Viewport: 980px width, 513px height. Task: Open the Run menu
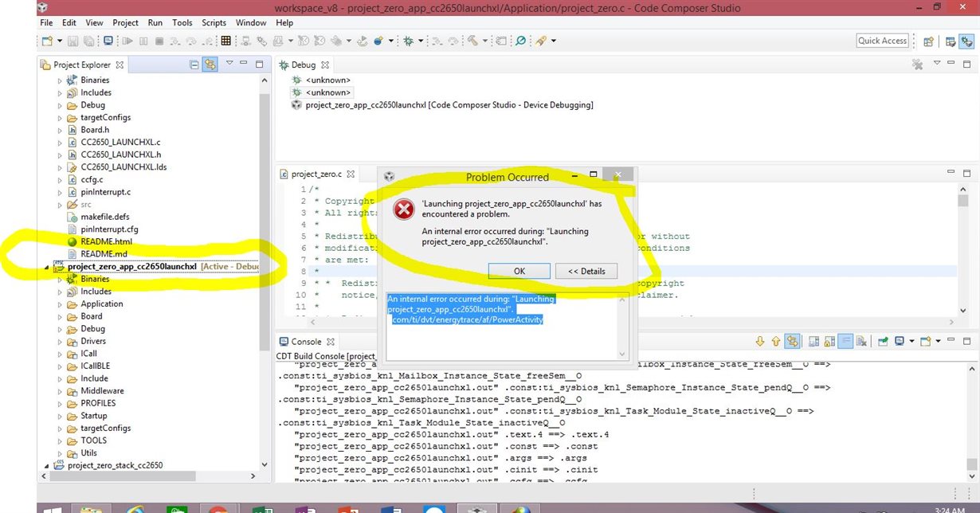click(x=155, y=23)
